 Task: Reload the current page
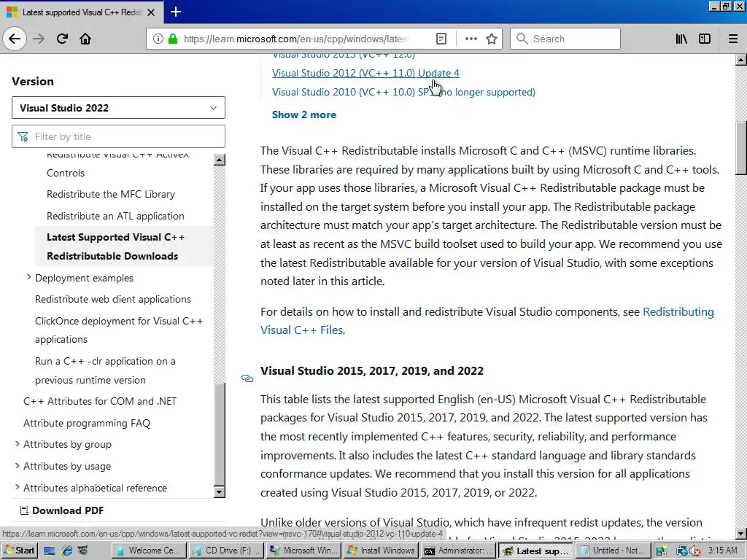tap(62, 39)
